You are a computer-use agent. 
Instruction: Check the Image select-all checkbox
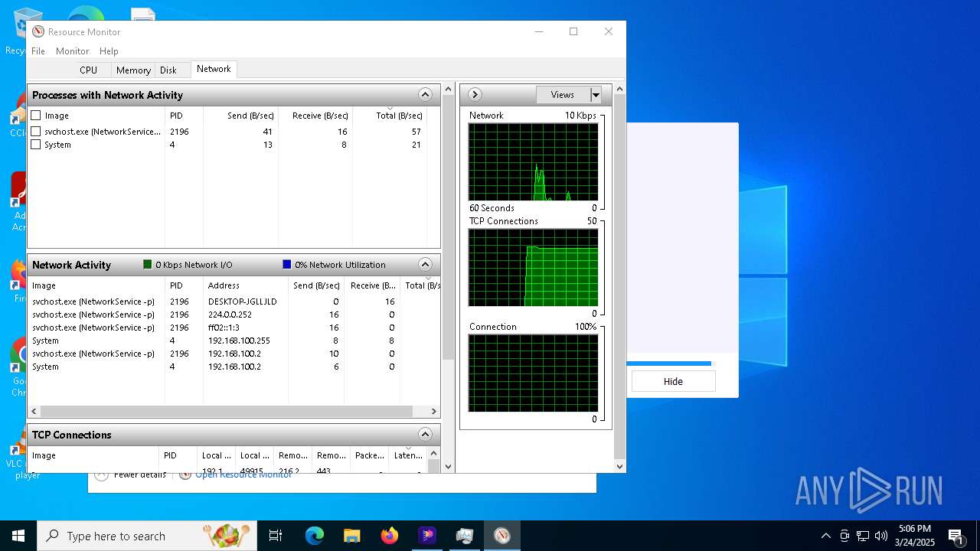[x=36, y=116]
